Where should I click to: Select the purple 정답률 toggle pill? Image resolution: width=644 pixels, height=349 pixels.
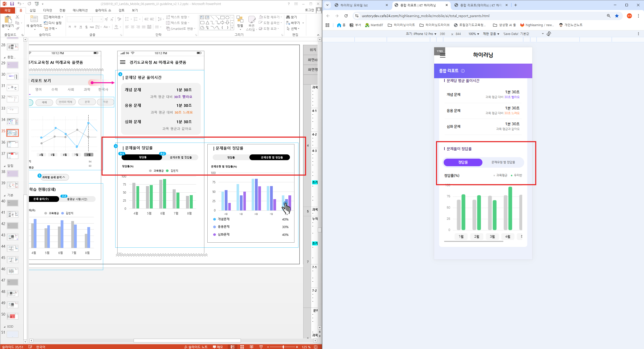463,162
